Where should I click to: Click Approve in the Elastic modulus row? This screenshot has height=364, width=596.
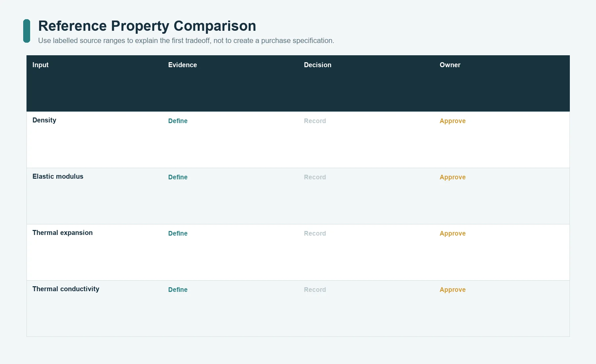point(453,177)
